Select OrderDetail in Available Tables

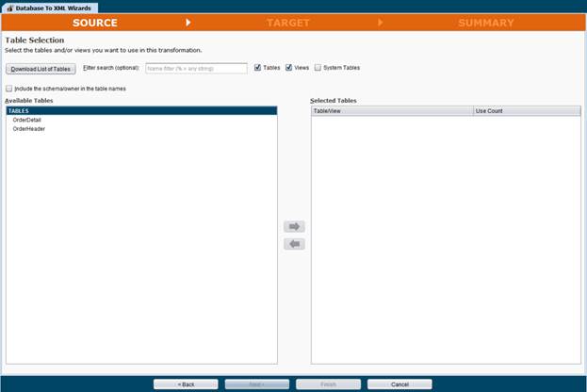tap(141, 120)
